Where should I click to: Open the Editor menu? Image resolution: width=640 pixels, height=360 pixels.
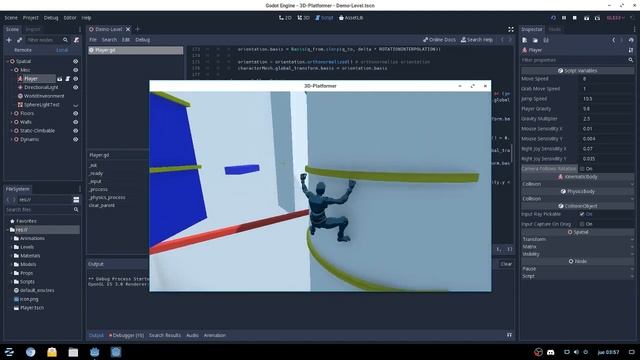[70, 18]
